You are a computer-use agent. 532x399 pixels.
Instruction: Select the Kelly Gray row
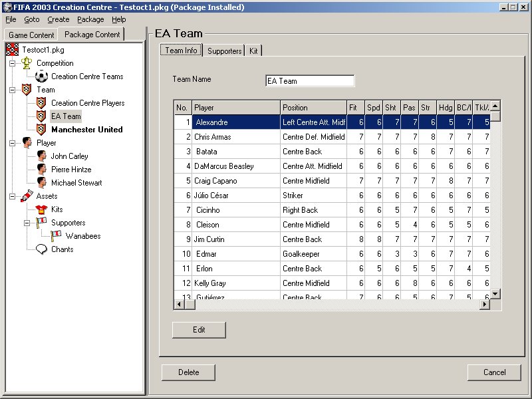click(332, 283)
